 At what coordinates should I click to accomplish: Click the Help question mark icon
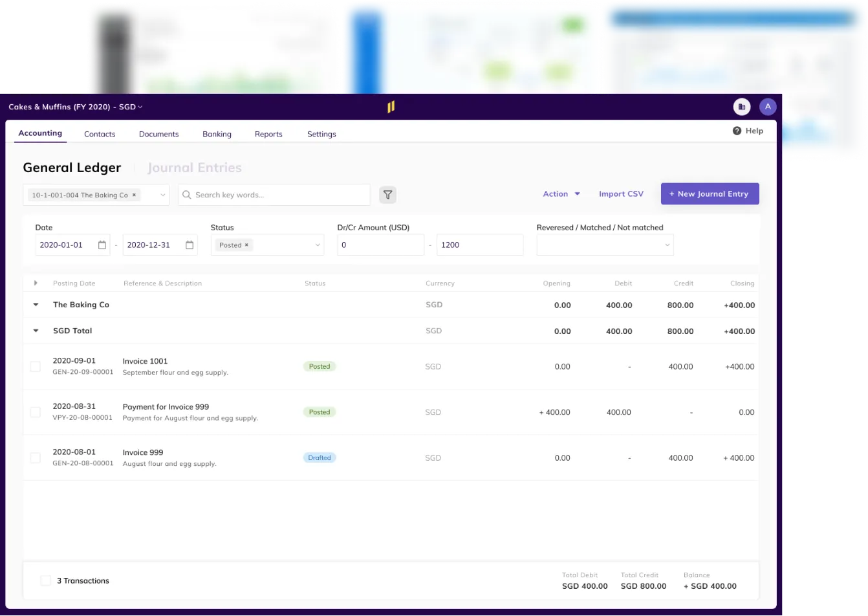click(x=737, y=131)
